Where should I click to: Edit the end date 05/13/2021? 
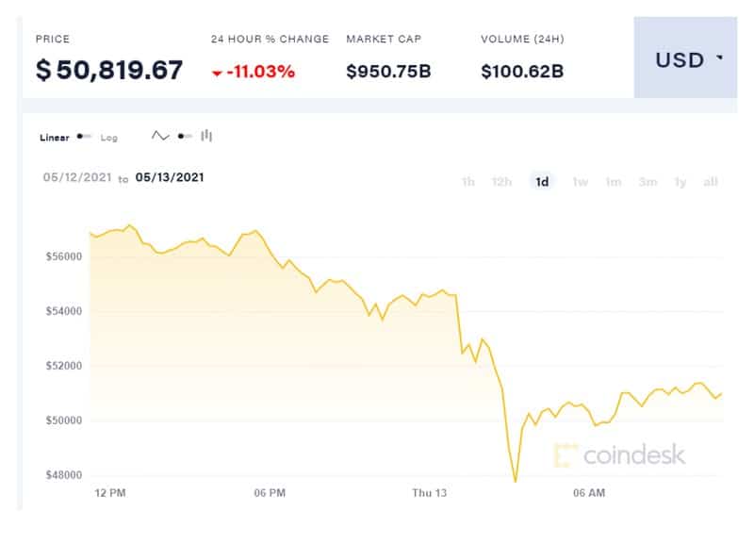tap(170, 177)
